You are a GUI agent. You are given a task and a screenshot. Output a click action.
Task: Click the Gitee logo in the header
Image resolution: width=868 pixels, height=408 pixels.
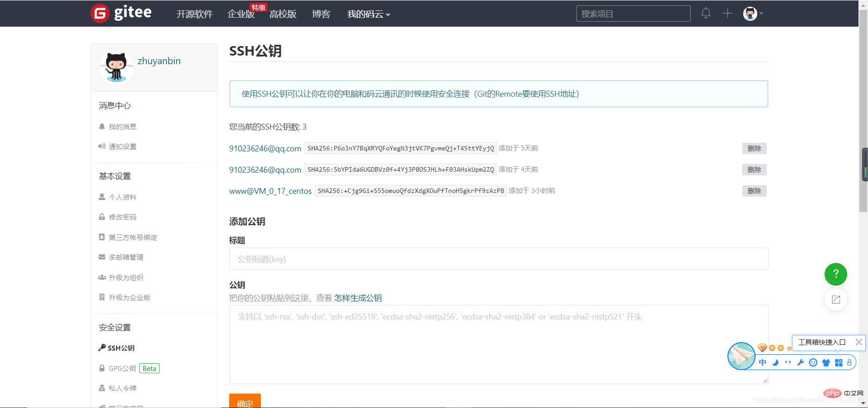pos(121,13)
